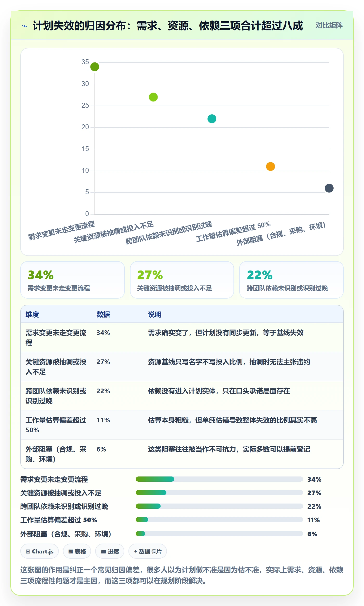Select the 34% stat card
This screenshot has width=364, height=606.
(x=73, y=280)
